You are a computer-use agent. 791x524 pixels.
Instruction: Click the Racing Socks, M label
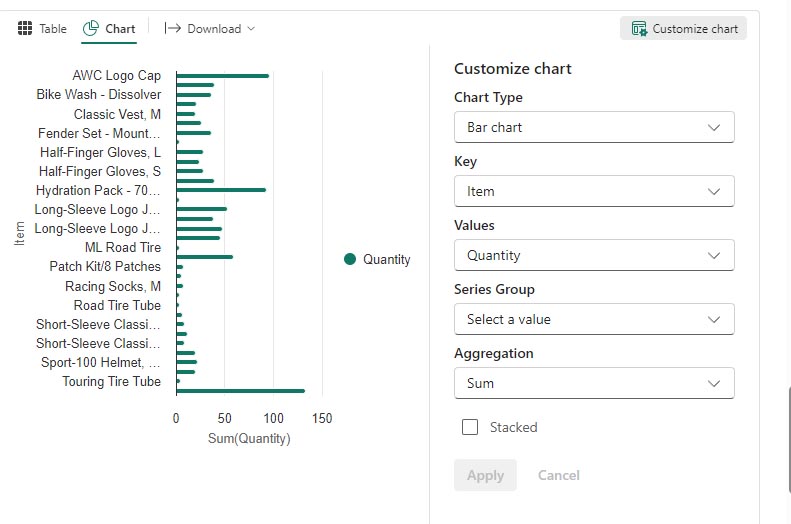click(x=113, y=286)
